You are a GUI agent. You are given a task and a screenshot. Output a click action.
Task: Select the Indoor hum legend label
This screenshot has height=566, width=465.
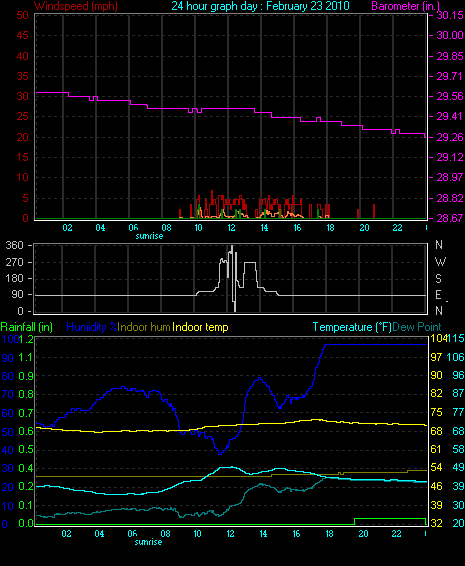(144, 327)
